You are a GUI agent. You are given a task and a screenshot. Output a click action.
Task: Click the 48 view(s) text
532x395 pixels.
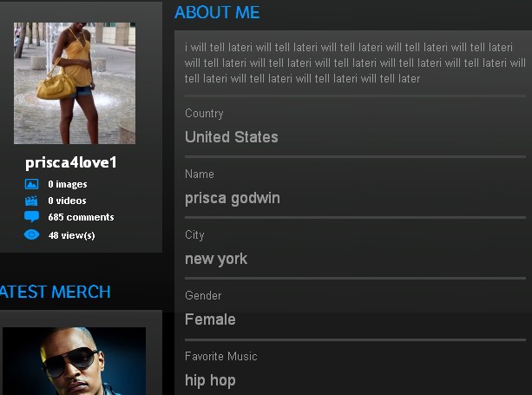pyautogui.click(x=71, y=235)
